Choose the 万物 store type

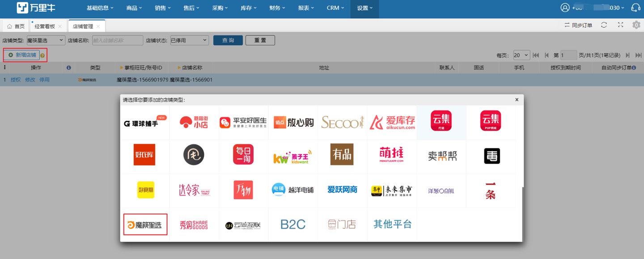pos(243,190)
